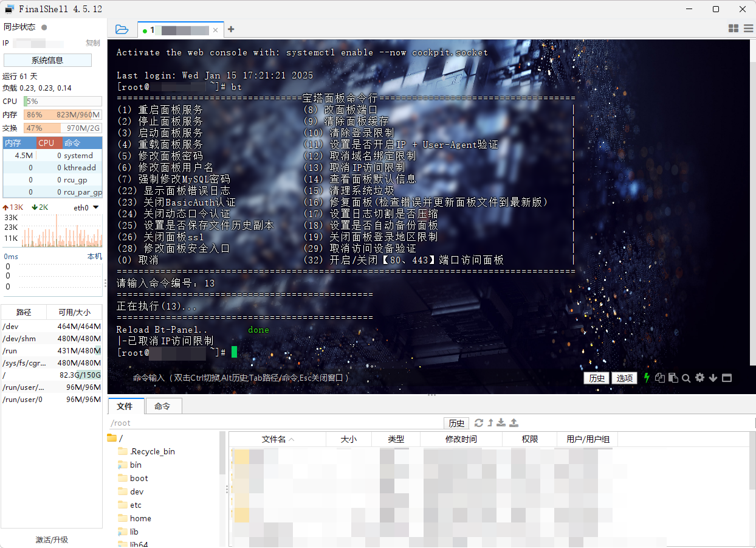This screenshot has width=756, height=548.
Task: Select the lib folder in tree
Action: pyautogui.click(x=129, y=532)
